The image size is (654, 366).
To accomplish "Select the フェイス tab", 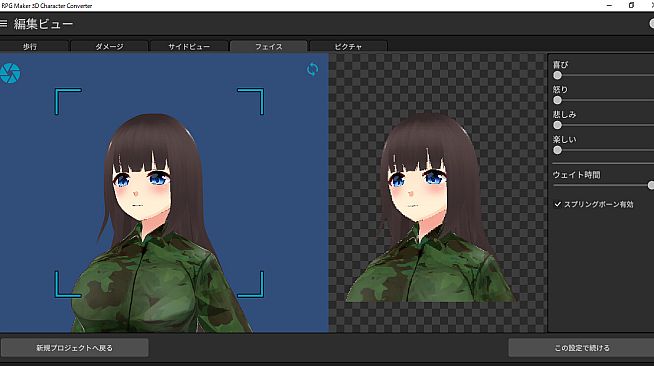I will (269, 46).
